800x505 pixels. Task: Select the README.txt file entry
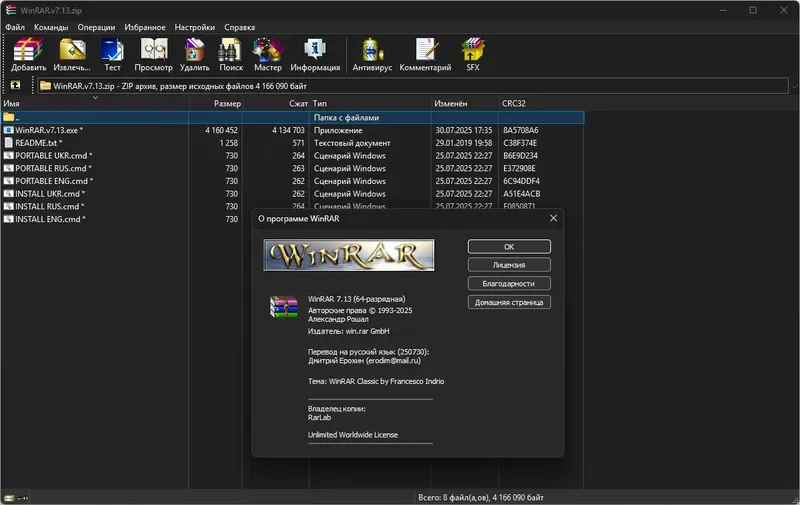click(39, 143)
